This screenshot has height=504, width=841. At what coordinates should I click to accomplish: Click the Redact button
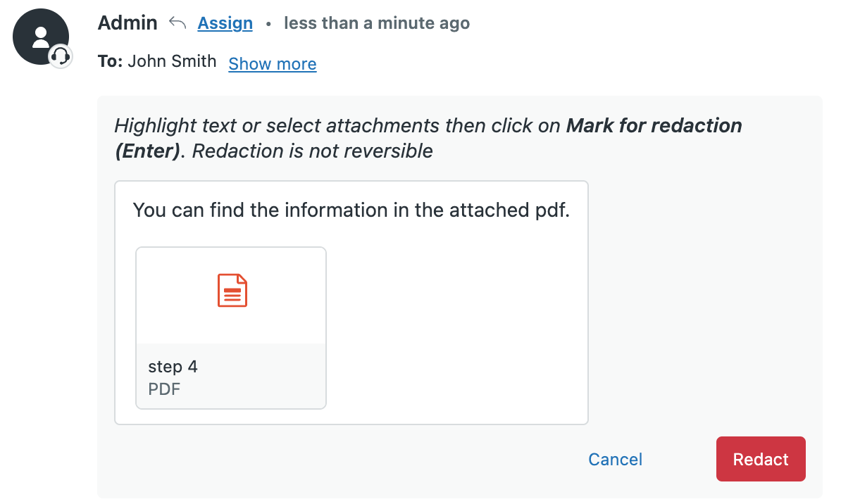point(761,459)
